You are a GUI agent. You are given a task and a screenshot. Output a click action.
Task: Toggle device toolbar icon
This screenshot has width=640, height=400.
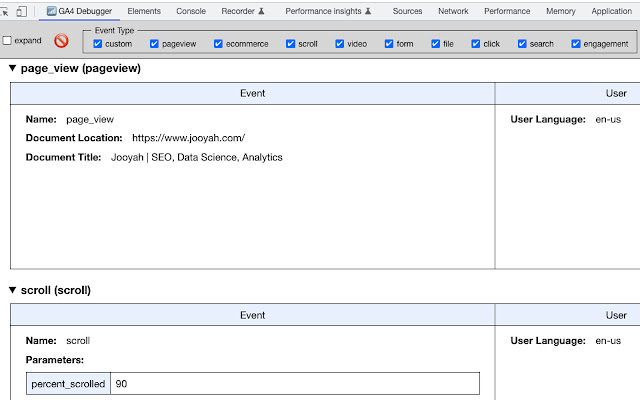pyautogui.click(x=21, y=11)
